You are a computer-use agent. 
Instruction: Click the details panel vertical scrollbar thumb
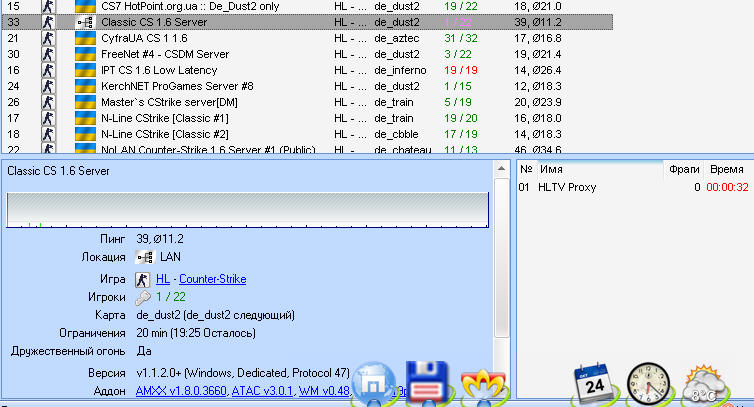[501, 258]
